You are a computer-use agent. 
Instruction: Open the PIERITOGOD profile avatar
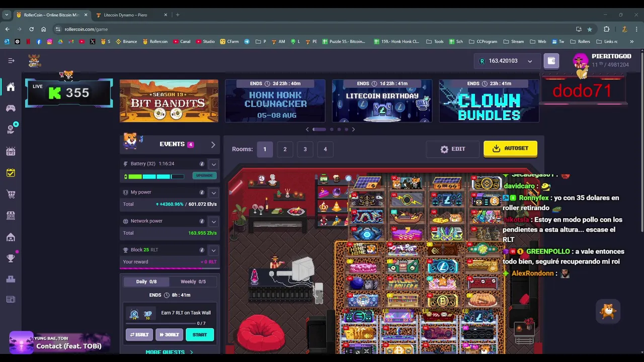pos(580,61)
